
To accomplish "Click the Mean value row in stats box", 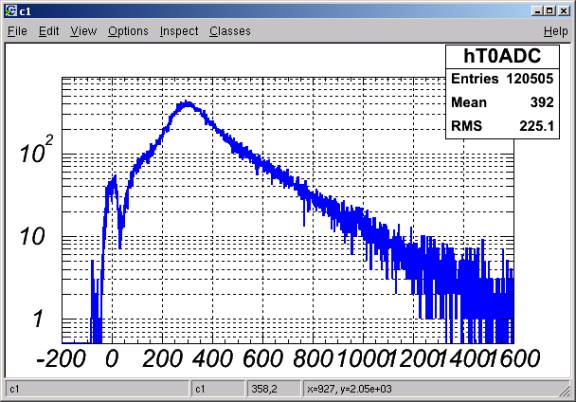I will pos(502,102).
